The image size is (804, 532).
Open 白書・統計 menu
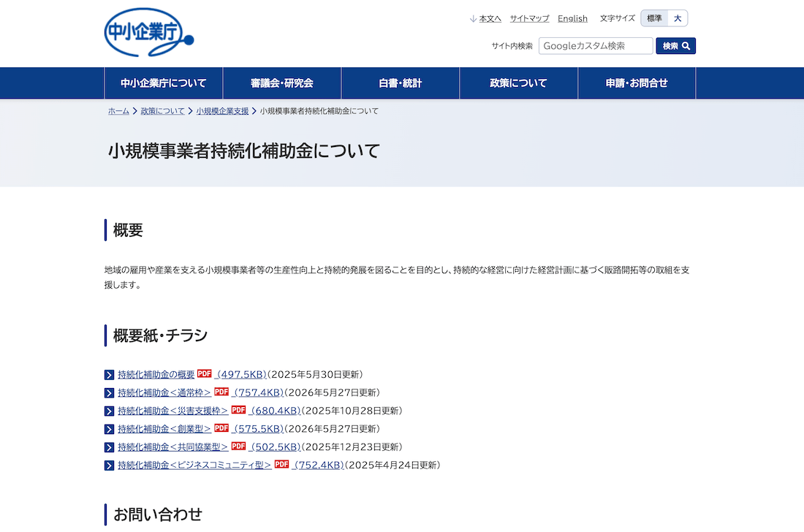401,83
